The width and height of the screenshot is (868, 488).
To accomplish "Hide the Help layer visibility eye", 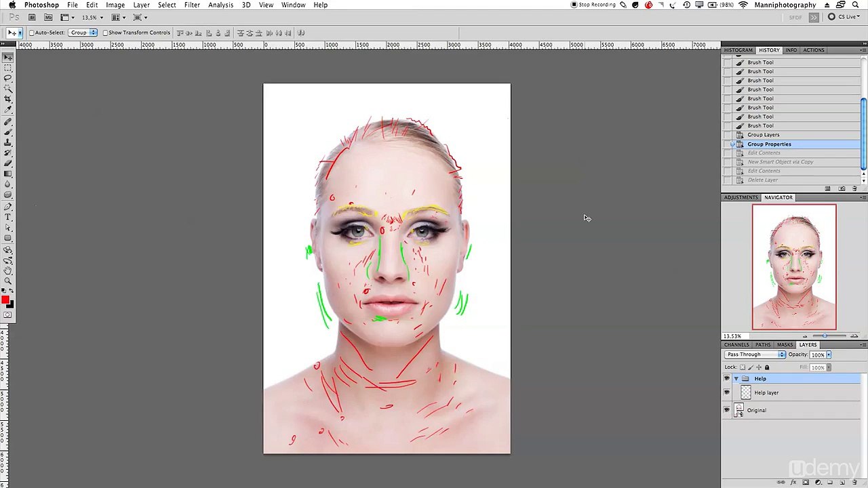I will pyautogui.click(x=727, y=392).
